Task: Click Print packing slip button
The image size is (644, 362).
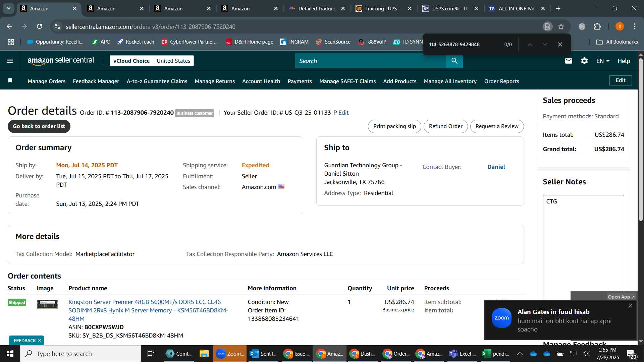Action: [x=394, y=126]
